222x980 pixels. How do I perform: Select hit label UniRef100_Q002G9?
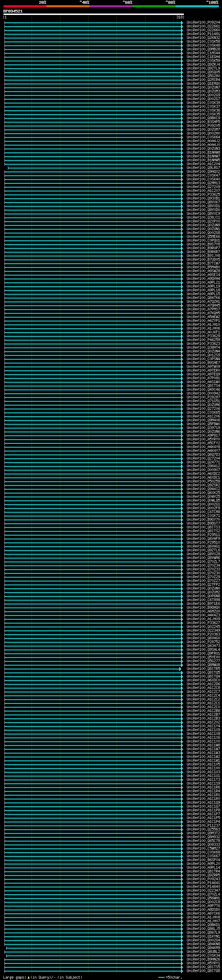coord(203,95)
